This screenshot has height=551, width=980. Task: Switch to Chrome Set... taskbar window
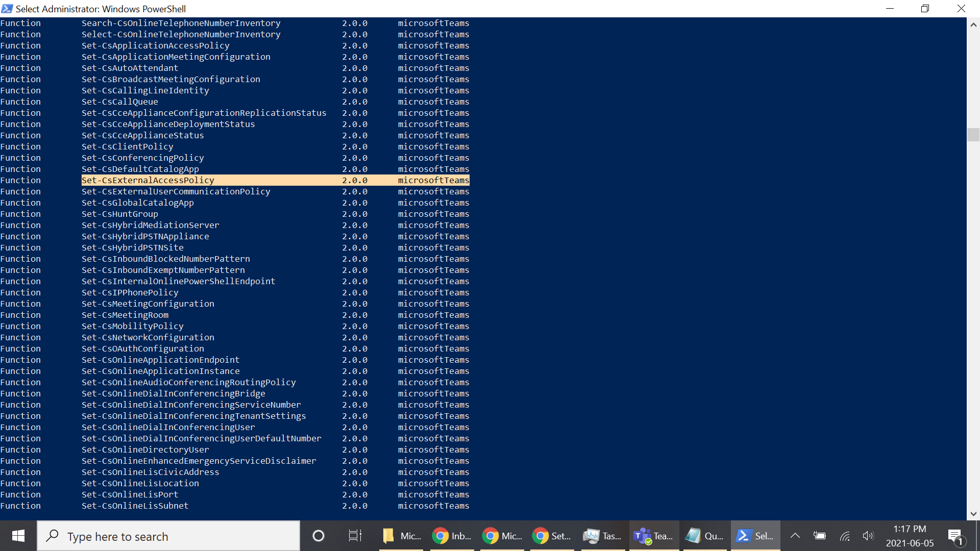[552, 536]
